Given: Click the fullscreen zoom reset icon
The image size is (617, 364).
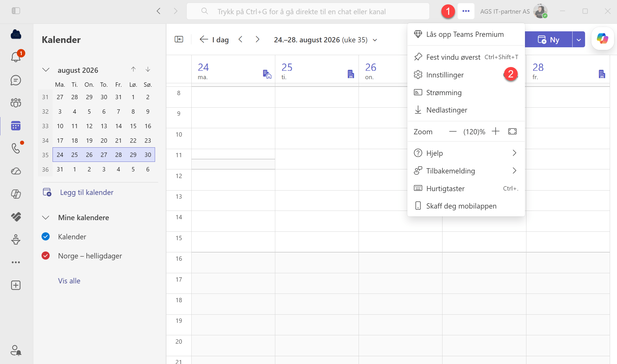Looking at the screenshot, I should (512, 131).
